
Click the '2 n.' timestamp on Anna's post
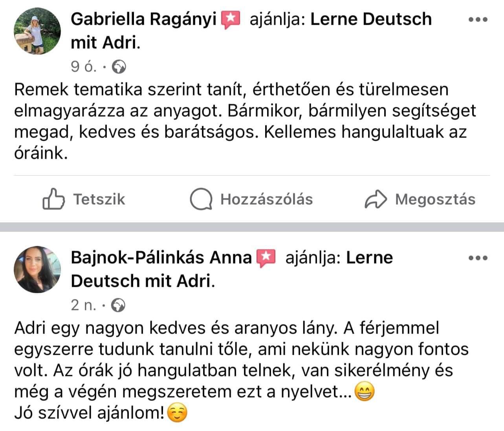tap(83, 305)
